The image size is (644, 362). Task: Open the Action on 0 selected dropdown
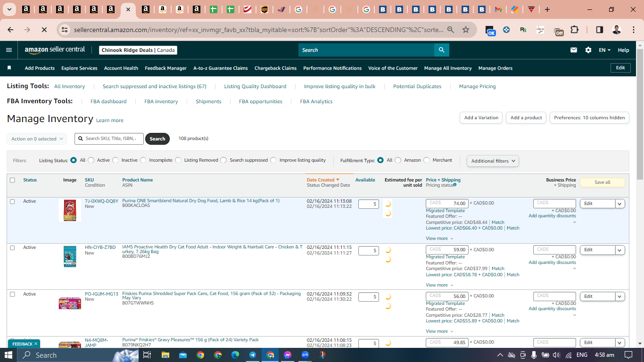(x=37, y=139)
